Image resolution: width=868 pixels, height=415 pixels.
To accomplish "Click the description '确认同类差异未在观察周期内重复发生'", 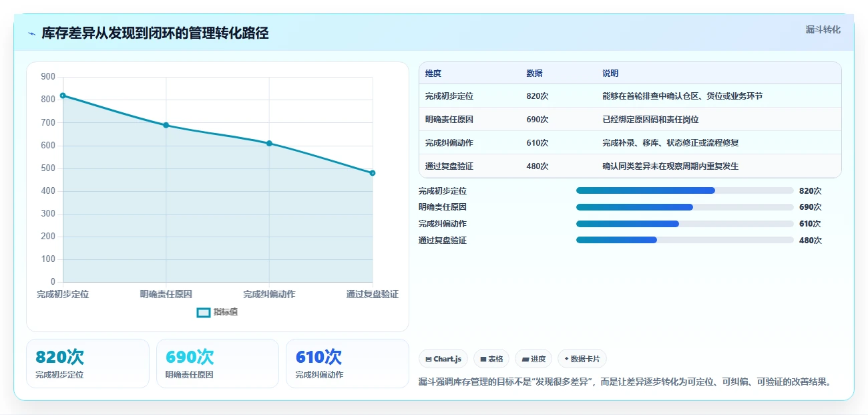I will pyautogui.click(x=670, y=166).
